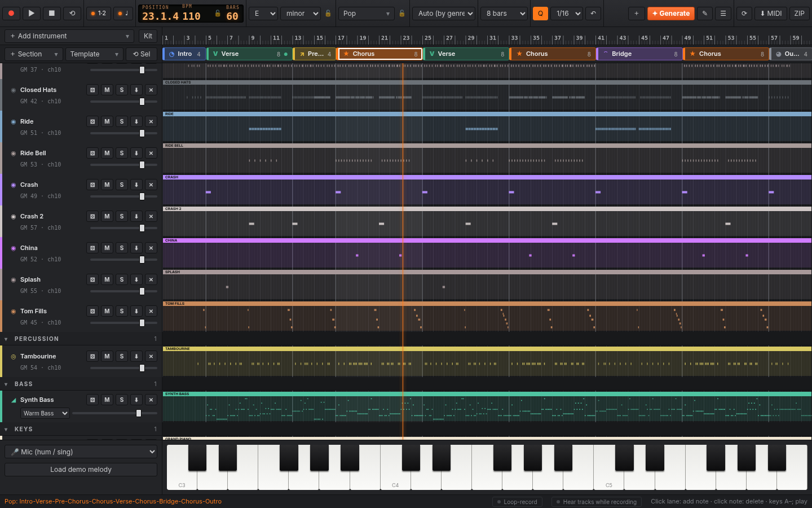Open the 8 bars length dropdown
The height and width of the screenshot is (508, 812).
[504, 13]
